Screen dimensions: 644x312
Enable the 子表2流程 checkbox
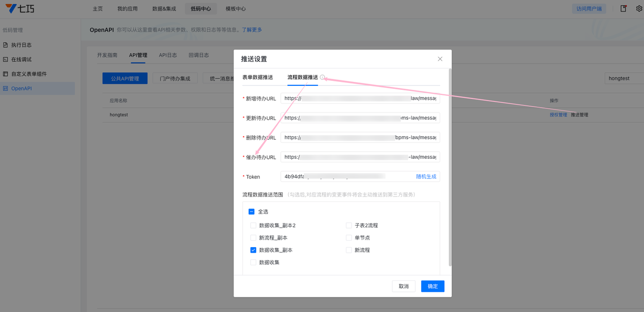point(349,226)
